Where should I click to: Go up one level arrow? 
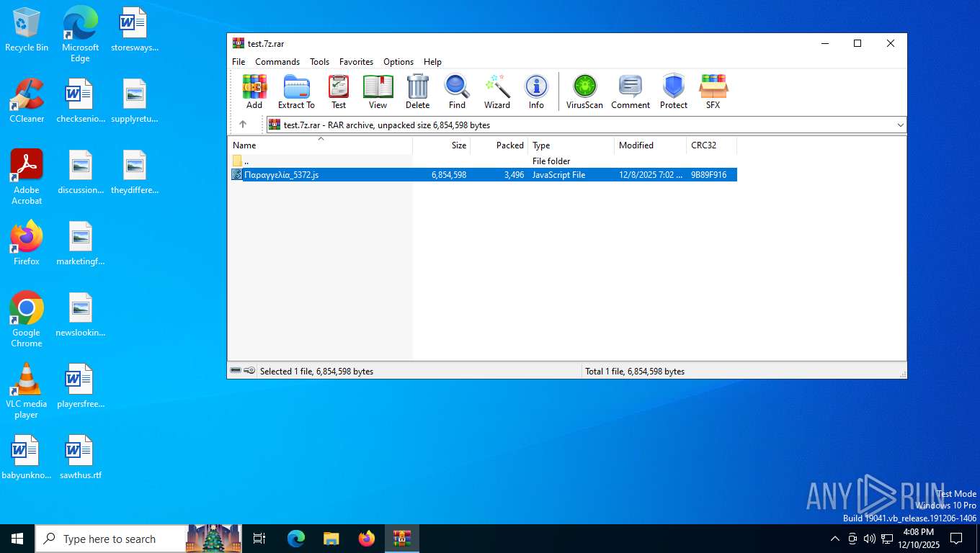pyautogui.click(x=243, y=125)
